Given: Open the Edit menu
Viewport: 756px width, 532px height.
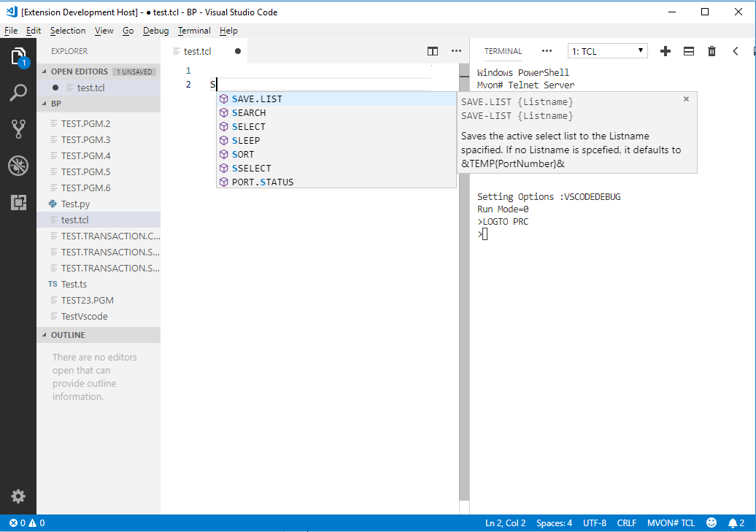Looking at the screenshot, I should pyautogui.click(x=34, y=31).
